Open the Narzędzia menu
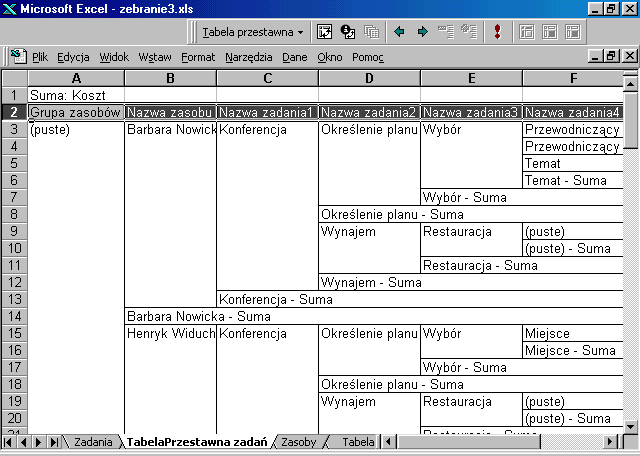 point(248,57)
